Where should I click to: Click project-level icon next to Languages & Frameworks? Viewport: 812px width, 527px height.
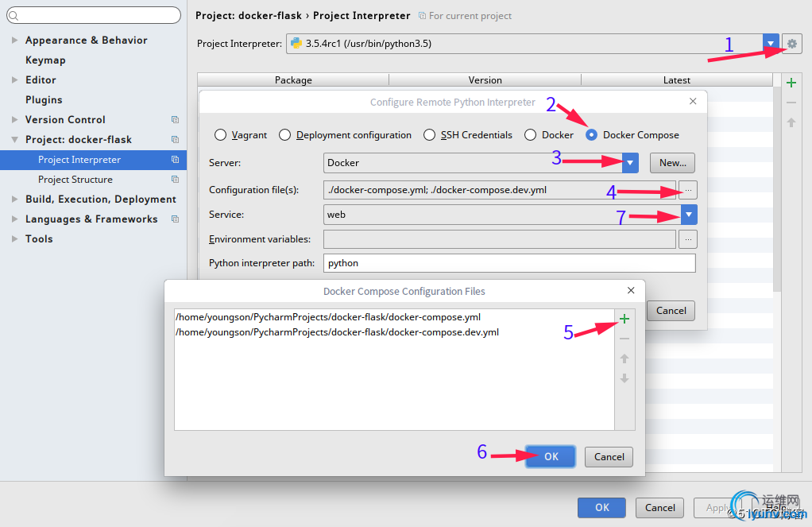coord(175,219)
